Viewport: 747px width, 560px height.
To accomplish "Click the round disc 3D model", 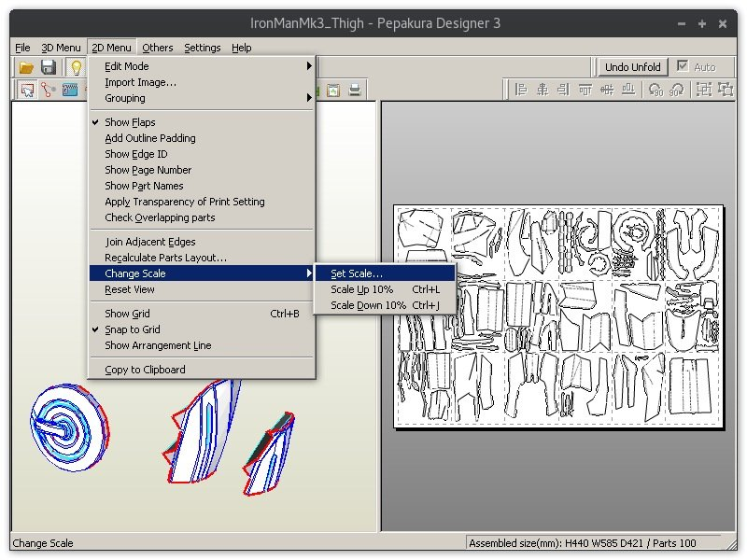I will pyautogui.click(x=70, y=428).
